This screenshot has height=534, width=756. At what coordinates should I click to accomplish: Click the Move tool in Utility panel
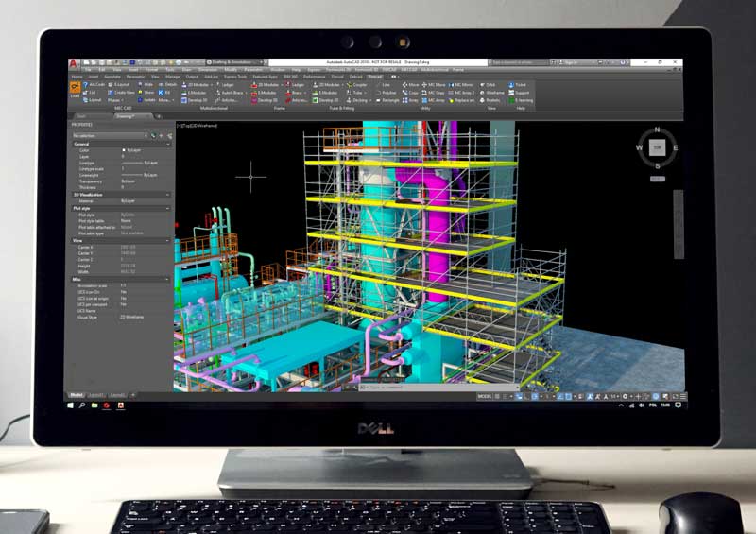[410, 84]
